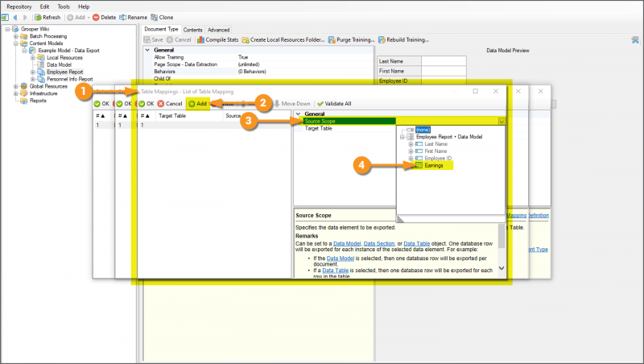This screenshot has width=644, height=364.
Task: Click the help pane scrollbar down arrow
Action: (502, 268)
